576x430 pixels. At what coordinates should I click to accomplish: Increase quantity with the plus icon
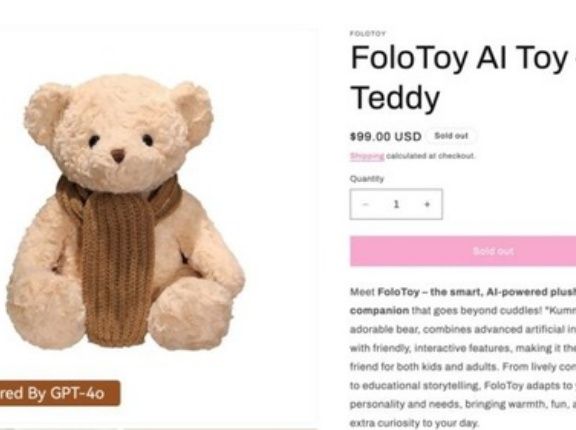coord(427,204)
